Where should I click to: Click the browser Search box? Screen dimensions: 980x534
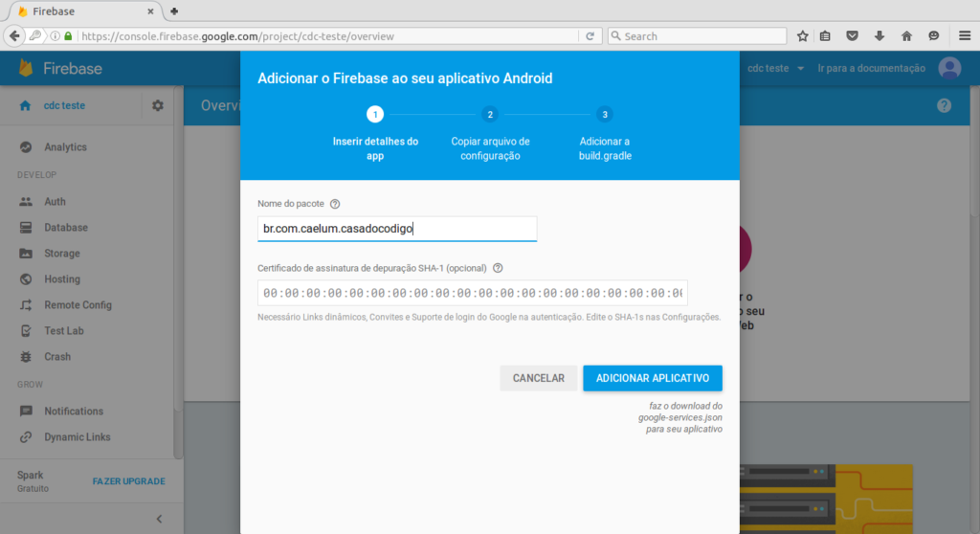point(697,36)
